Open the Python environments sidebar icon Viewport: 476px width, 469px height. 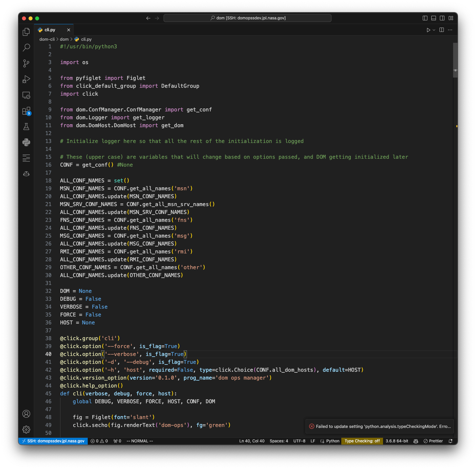(26, 142)
